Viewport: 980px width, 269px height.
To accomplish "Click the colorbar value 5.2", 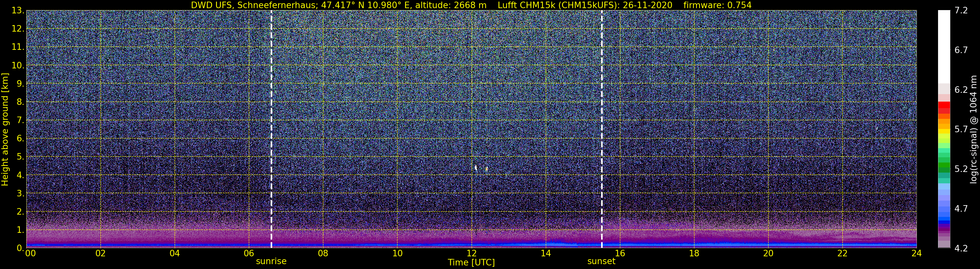I will [961, 169].
